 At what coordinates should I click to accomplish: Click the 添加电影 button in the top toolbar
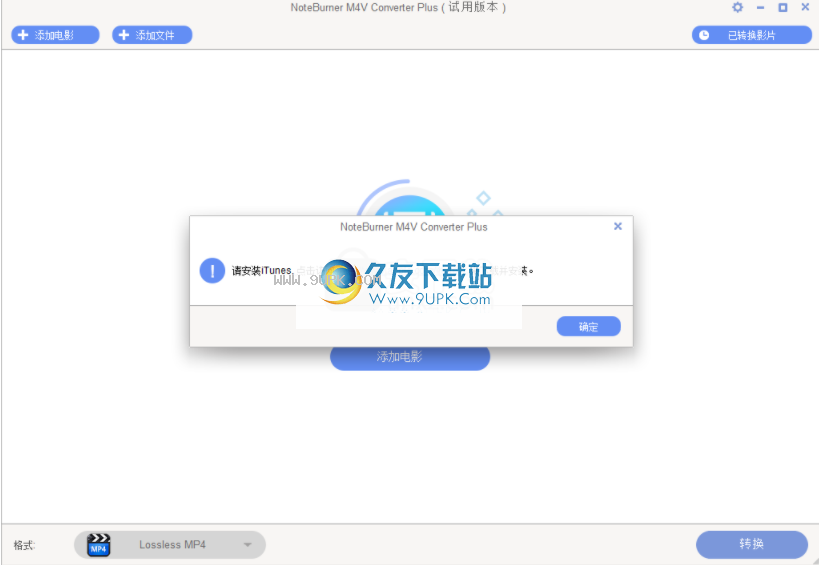pos(55,35)
